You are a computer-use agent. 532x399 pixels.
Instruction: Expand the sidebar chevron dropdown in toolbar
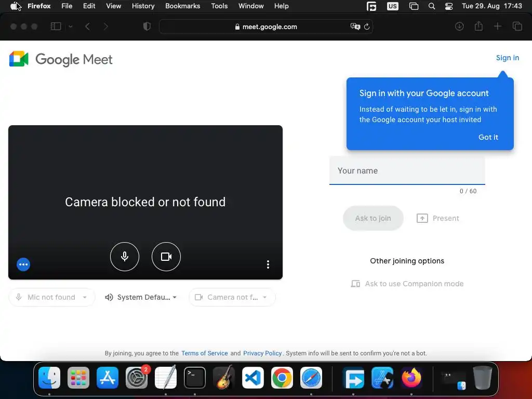coord(71,26)
